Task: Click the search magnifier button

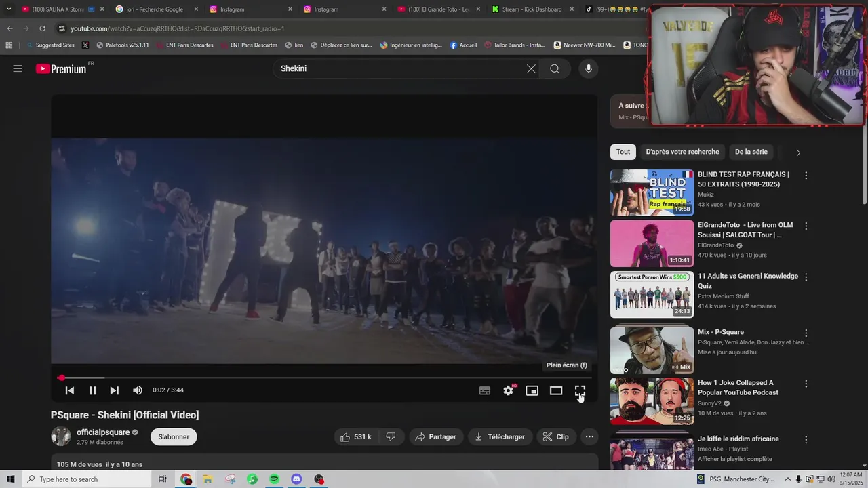Action: click(x=555, y=68)
